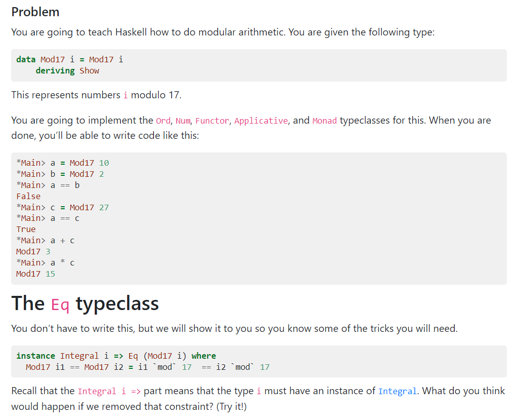Click the "You don't have to write this" sentence
The height and width of the screenshot is (420, 515).
tap(234, 329)
